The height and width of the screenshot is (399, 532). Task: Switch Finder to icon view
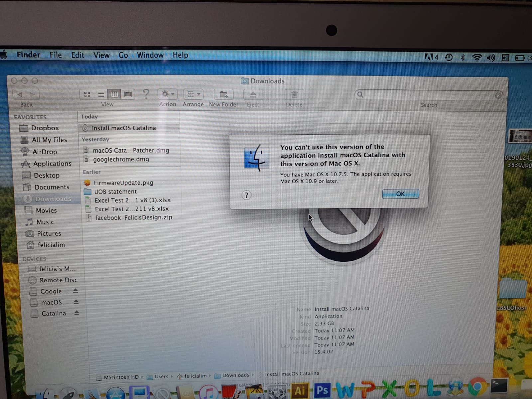click(x=87, y=94)
